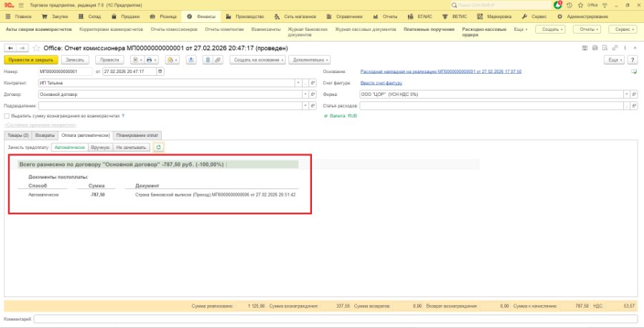
Task: Click the print icon in form header
Action: click(595, 48)
